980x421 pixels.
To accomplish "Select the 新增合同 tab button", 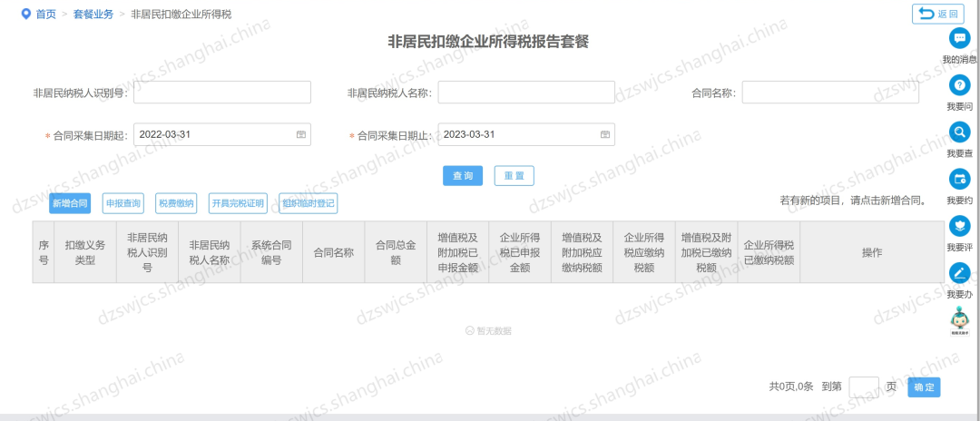I will 70,203.
